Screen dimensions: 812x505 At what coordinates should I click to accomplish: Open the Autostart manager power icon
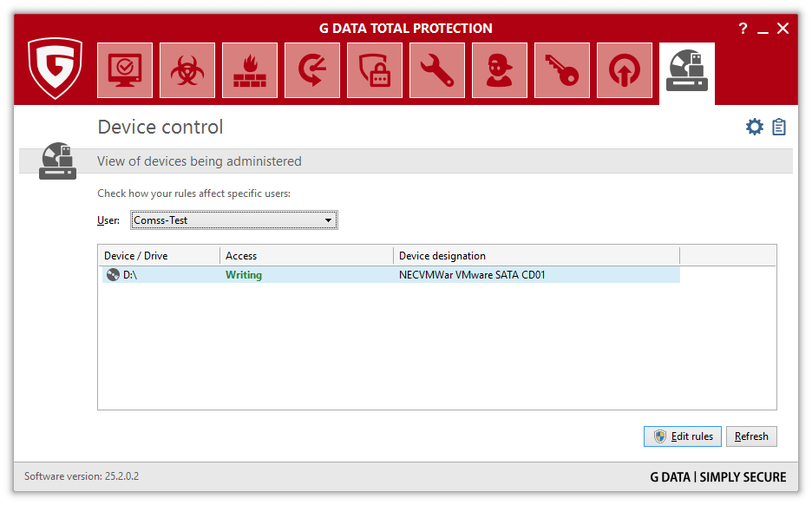[624, 70]
